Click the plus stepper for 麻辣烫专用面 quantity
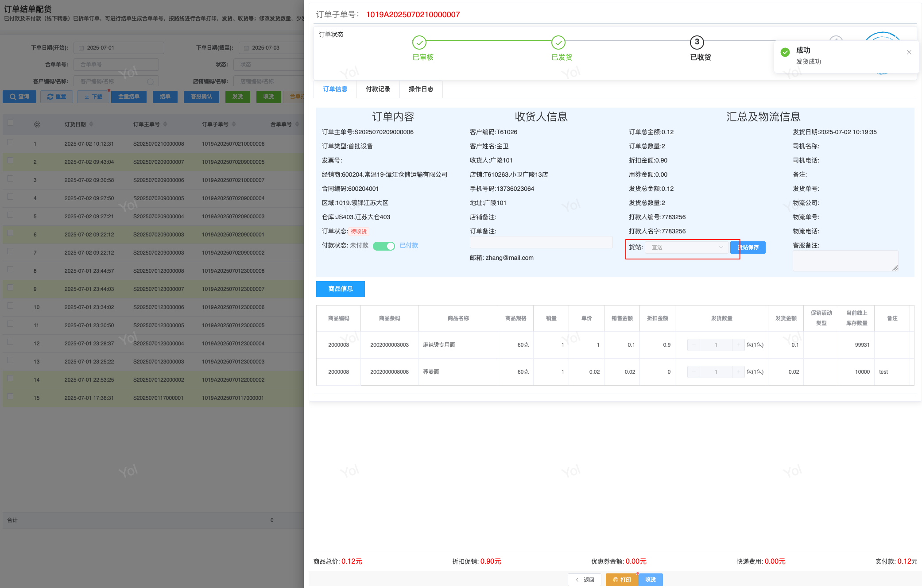 (738, 345)
